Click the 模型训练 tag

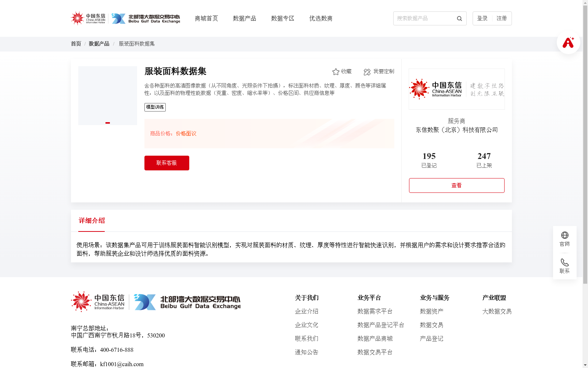coord(155,107)
